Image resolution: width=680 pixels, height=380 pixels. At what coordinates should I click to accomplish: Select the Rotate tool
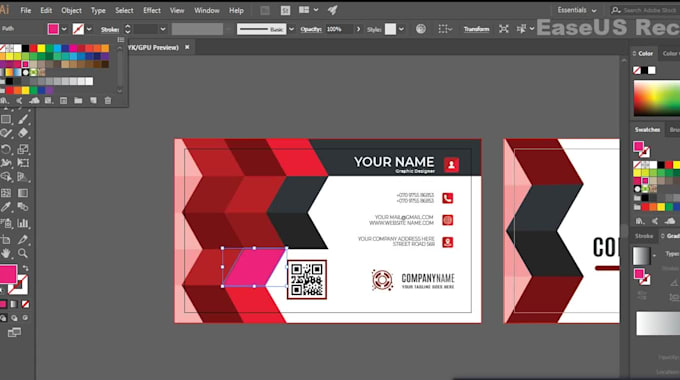[6, 149]
